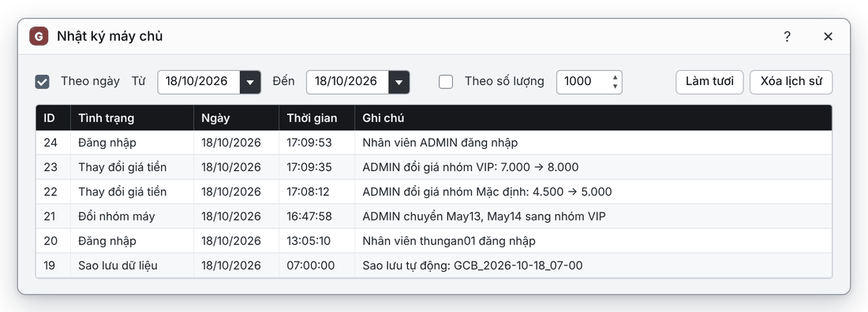Select the row with ID 21
The image size is (868, 312).
433,217
